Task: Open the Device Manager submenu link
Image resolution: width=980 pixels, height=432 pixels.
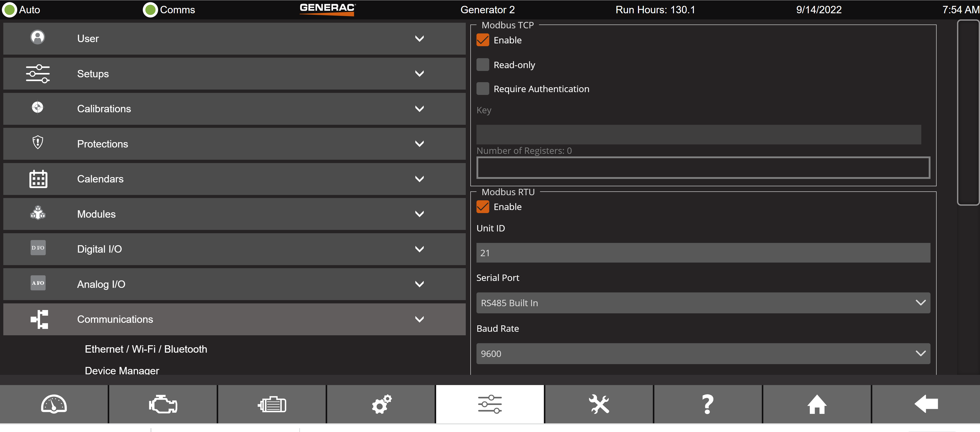Action: [x=122, y=370]
